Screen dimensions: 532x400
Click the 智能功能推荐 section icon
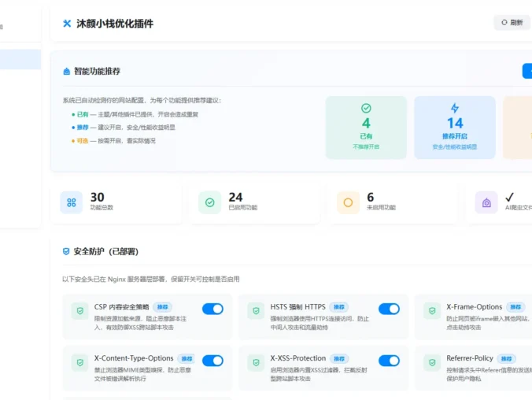tap(66, 72)
